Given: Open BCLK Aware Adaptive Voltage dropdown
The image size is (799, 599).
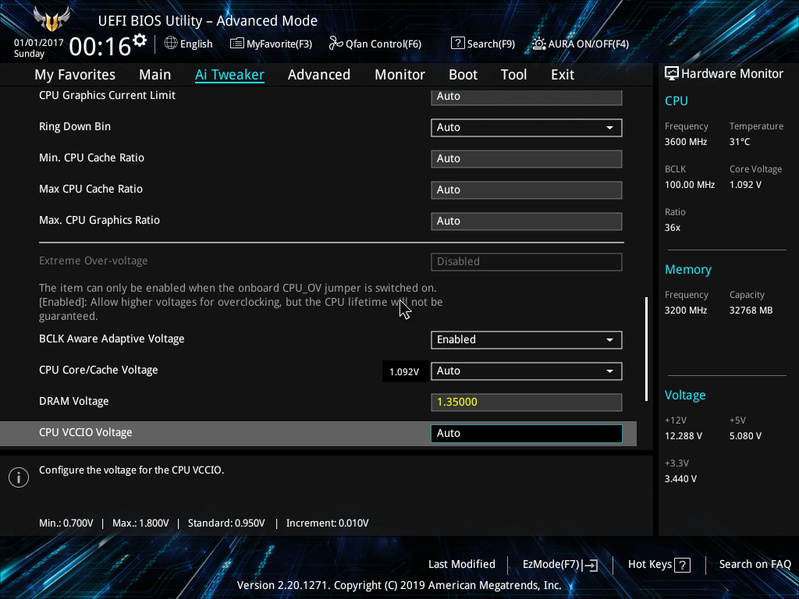Looking at the screenshot, I should pyautogui.click(x=526, y=340).
